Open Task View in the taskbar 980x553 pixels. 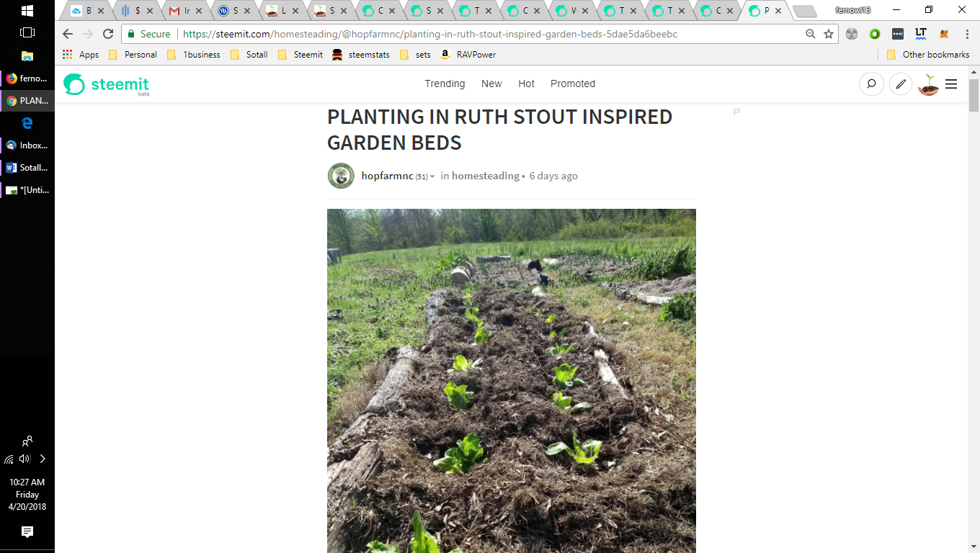tap(27, 32)
